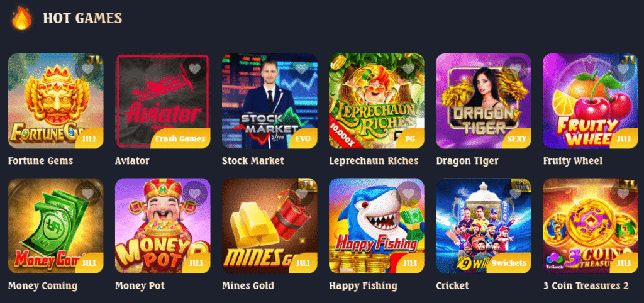Image resolution: width=644 pixels, height=303 pixels.
Task: Toggle favorite heart on Stock Market
Action: click(x=301, y=69)
